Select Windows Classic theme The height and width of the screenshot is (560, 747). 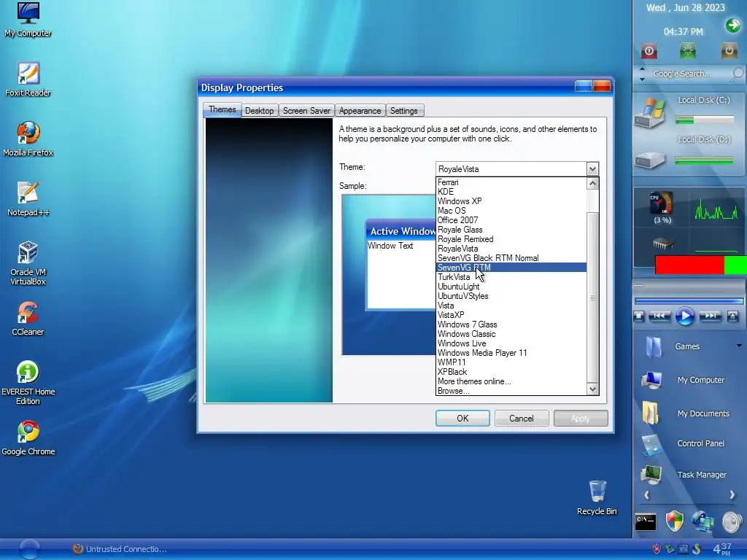pos(511,334)
